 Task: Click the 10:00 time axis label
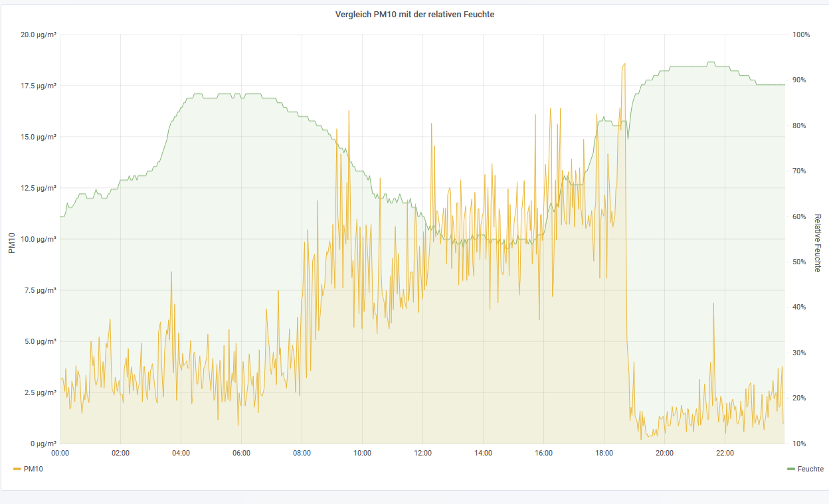(x=362, y=453)
